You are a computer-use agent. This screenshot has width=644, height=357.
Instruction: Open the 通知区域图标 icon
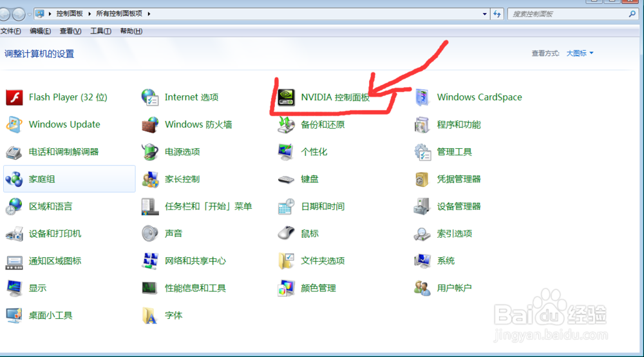[x=14, y=261]
